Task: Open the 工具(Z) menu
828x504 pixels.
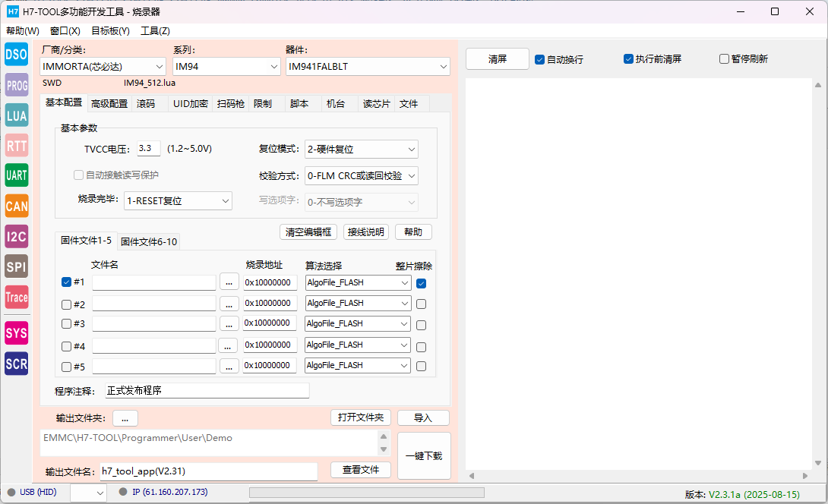Action: click(x=155, y=30)
